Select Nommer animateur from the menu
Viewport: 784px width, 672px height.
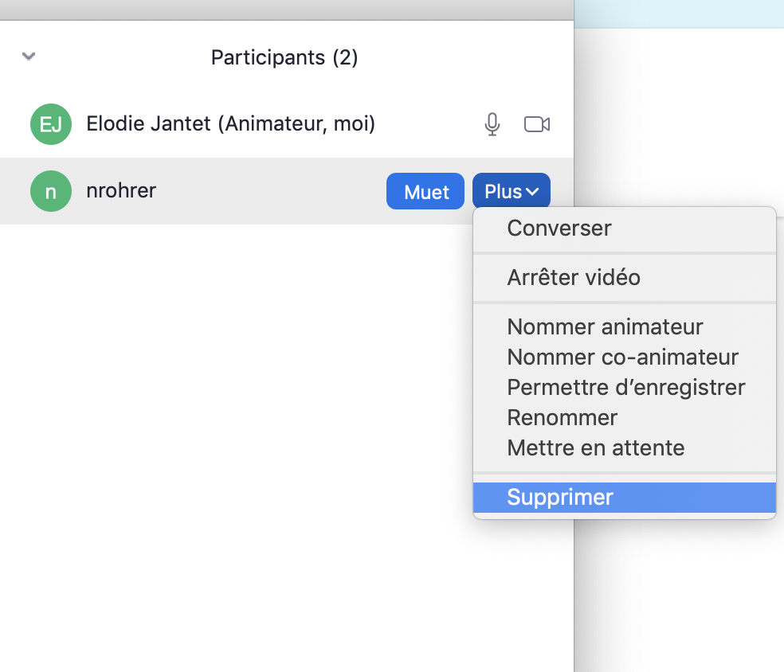coord(605,327)
